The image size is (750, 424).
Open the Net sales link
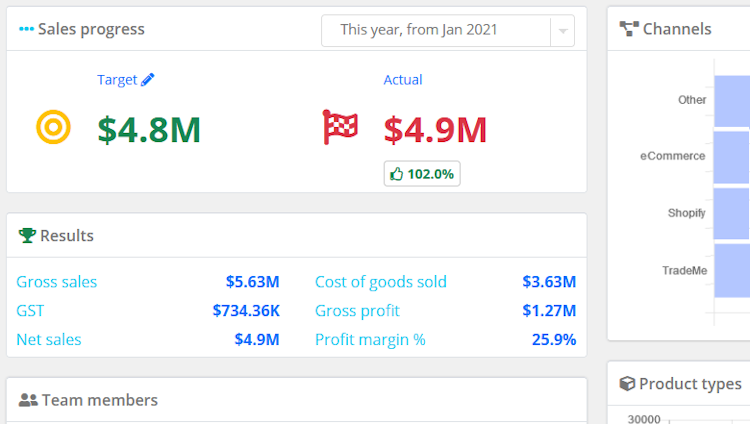49,340
